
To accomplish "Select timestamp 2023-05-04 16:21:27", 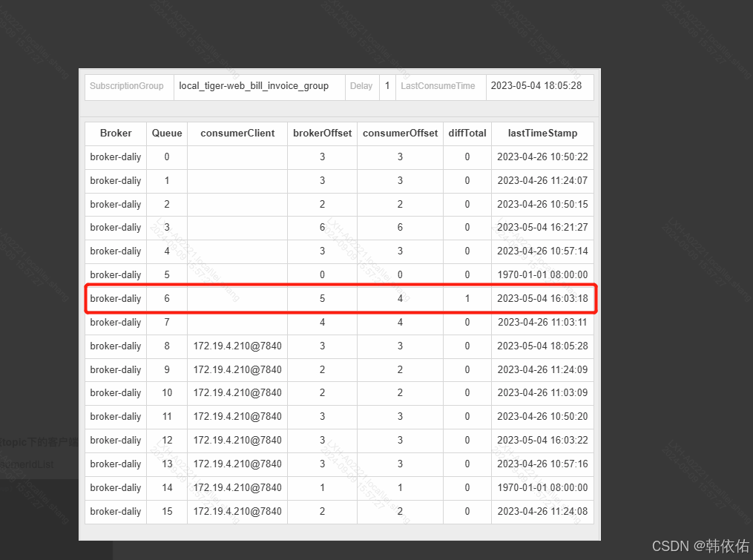I will pos(542,227).
